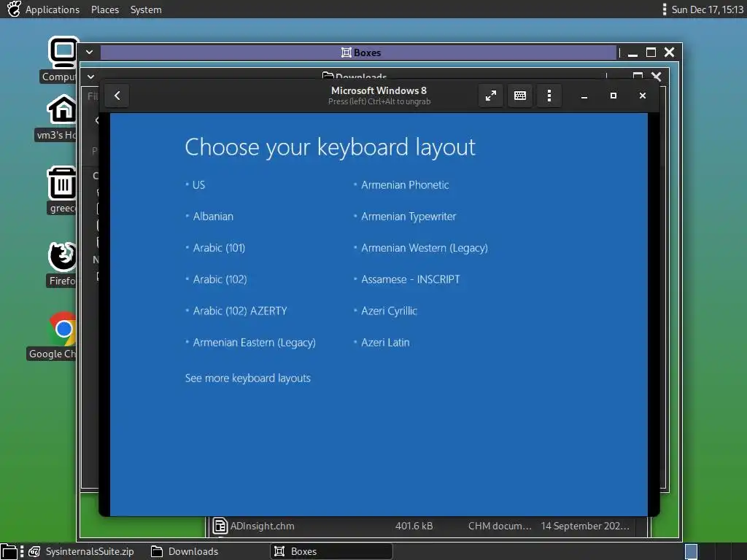Go back using the Boxes back arrow
This screenshot has height=560, width=747.
tap(117, 96)
